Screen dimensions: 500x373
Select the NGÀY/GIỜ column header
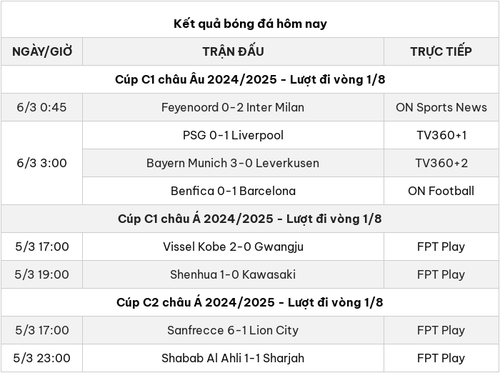point(42,51)
